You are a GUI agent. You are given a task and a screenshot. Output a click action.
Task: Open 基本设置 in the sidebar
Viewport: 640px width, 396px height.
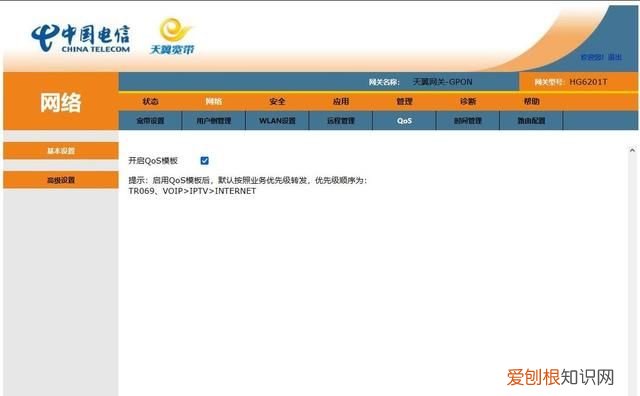point(61,151)
